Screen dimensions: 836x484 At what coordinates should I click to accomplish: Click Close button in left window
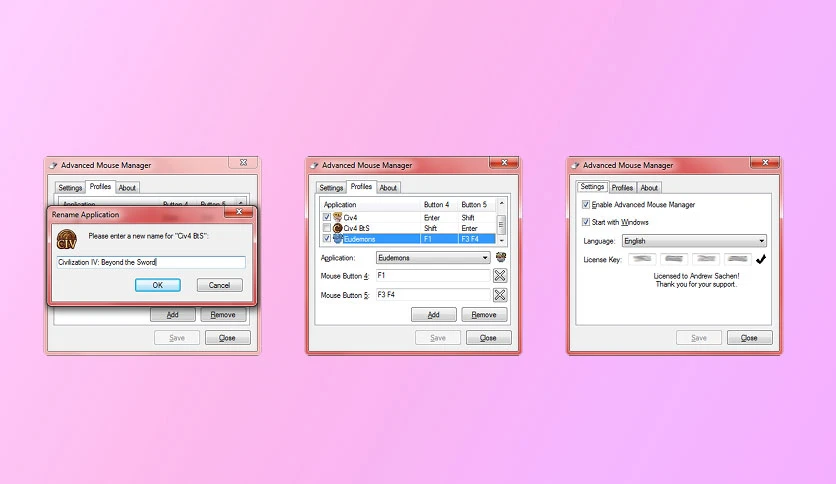click(227, 337)
